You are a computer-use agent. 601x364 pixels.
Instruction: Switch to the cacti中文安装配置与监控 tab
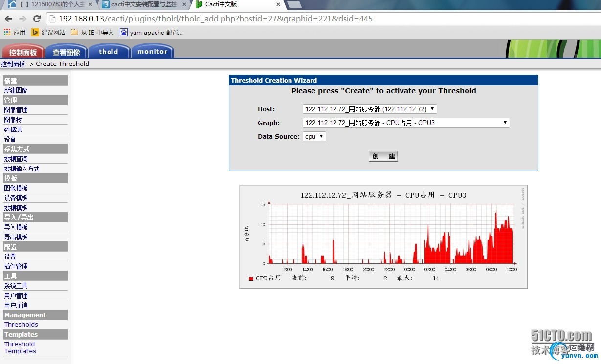point(144,4)
